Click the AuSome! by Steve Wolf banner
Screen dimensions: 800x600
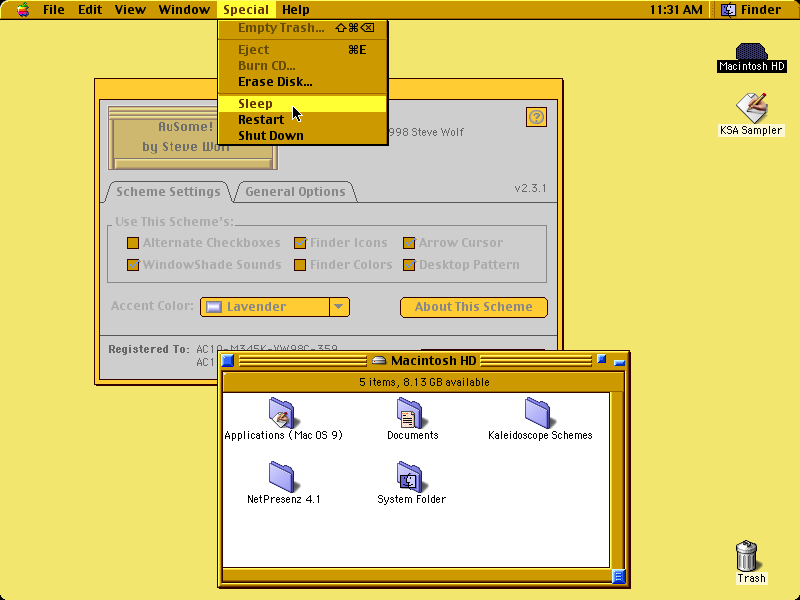(x=193, y=138)
